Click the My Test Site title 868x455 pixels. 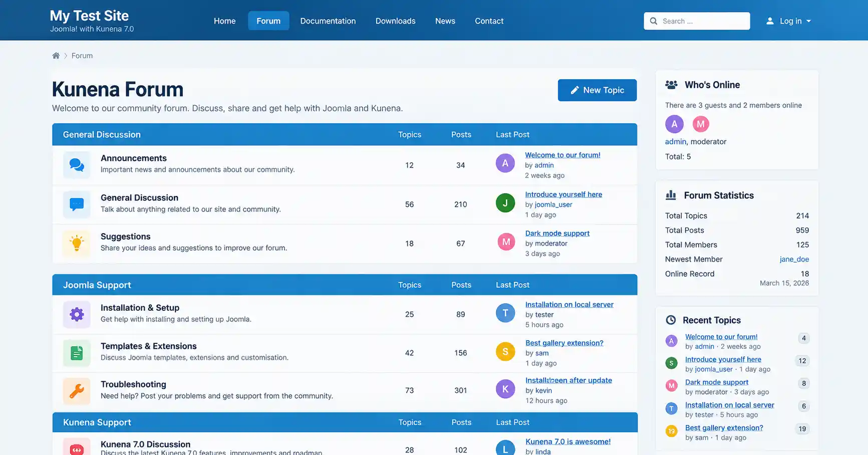pyautogui.click(x=89, y=16)
